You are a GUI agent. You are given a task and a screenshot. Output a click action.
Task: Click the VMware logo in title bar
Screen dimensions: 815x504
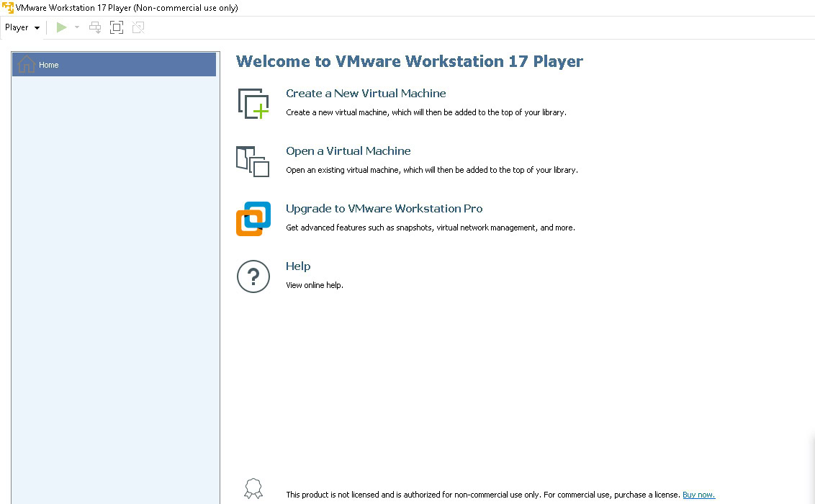pyautogui.click(x=8, y=8)
